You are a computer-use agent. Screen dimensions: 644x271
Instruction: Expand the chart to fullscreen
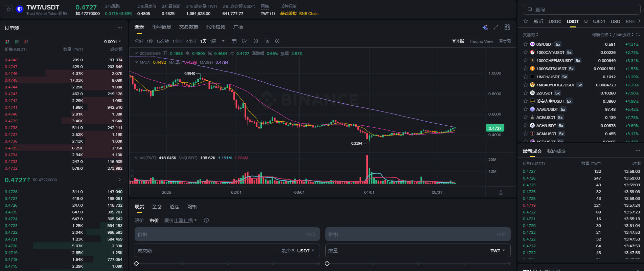[x=496, y=27]
